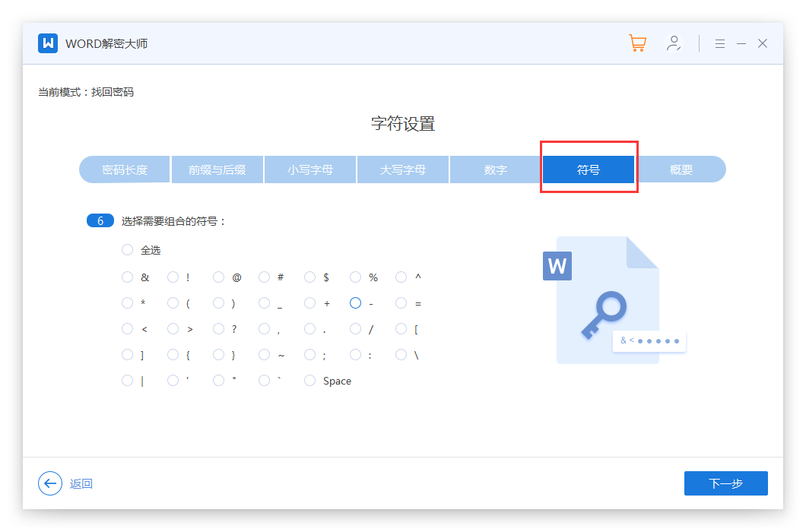Minimize the application window
806x532 pixels.
pos(741,44)
